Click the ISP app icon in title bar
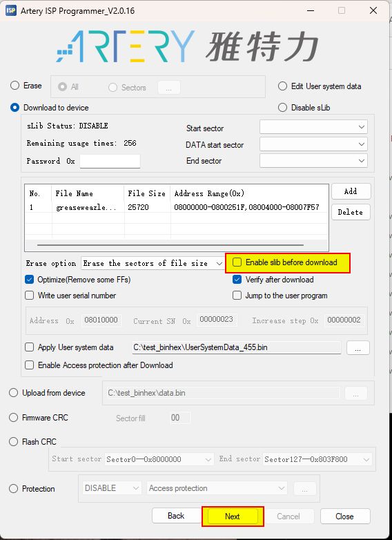Image resolution: width=392 pixels, height=540 pixels. [x=10, y=10]
